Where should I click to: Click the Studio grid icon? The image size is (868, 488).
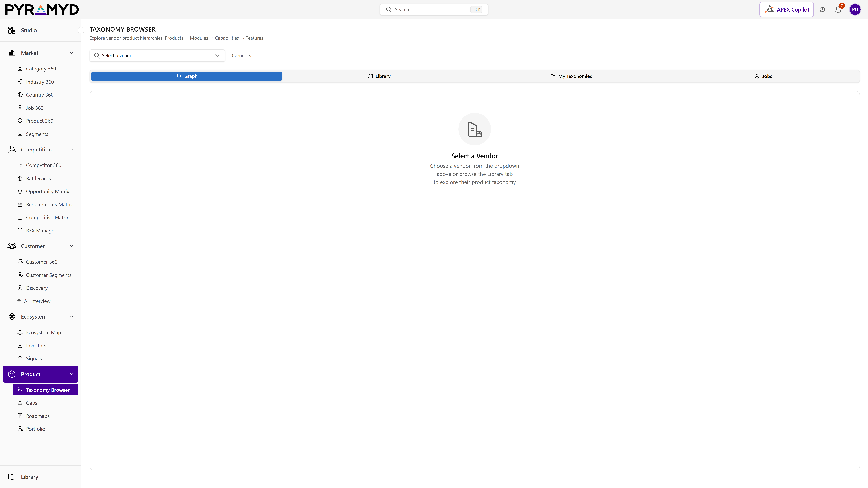coord(12,30)
